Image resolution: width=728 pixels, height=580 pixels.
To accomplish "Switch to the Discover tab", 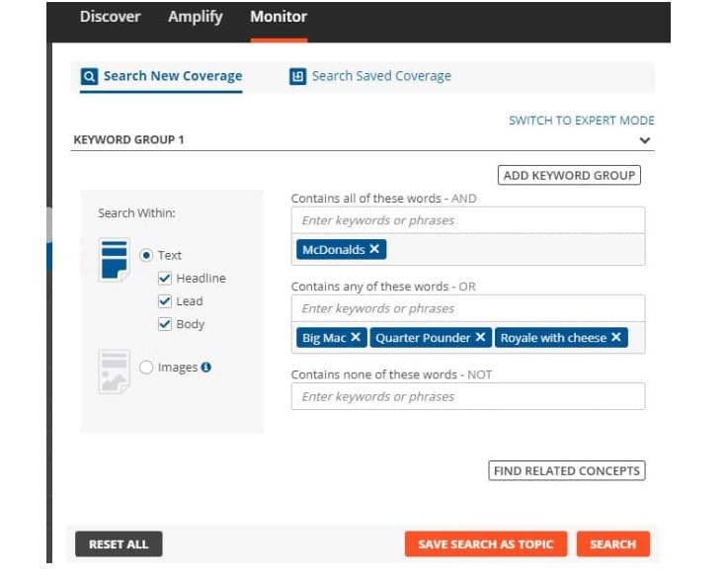I will [x=110, y=17].
